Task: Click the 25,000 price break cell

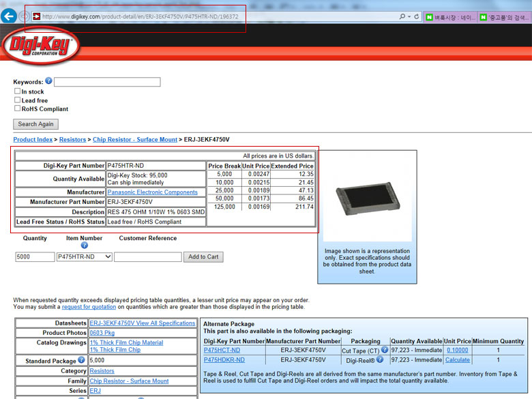Action: (224, 190)
